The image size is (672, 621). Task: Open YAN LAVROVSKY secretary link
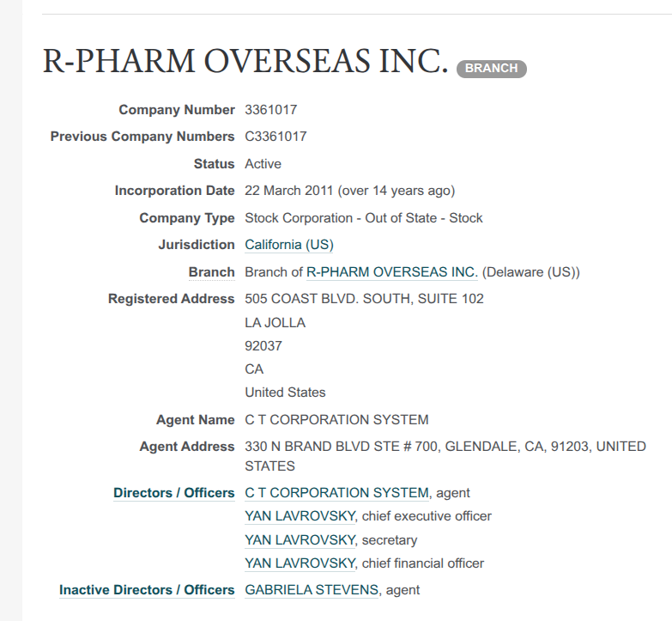point(300,540)
